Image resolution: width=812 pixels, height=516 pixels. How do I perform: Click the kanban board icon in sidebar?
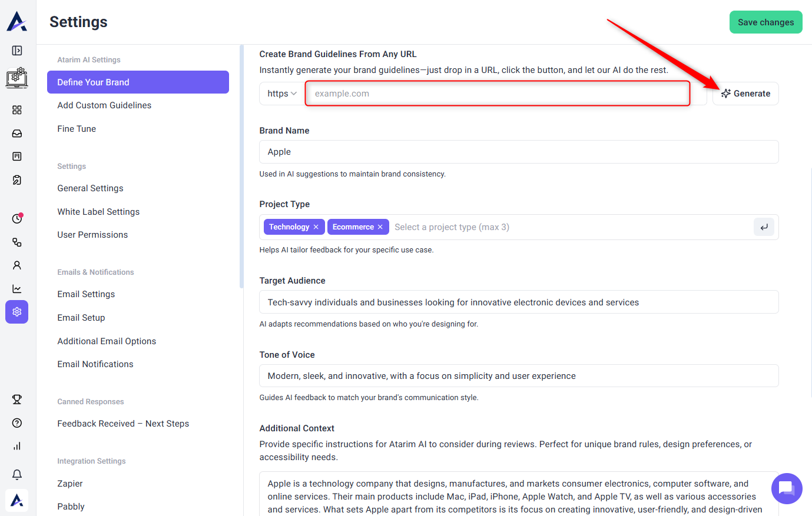point(17,157)
